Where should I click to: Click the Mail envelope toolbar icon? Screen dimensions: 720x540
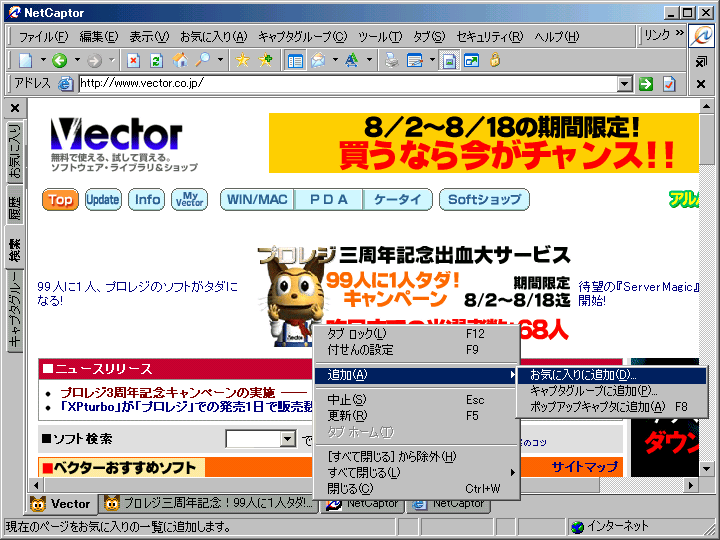tap(318, 60)
